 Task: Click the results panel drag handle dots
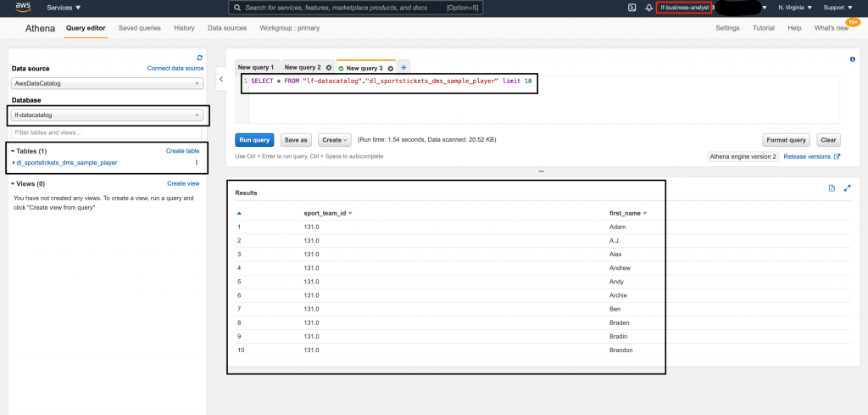(x=542, y=171)
